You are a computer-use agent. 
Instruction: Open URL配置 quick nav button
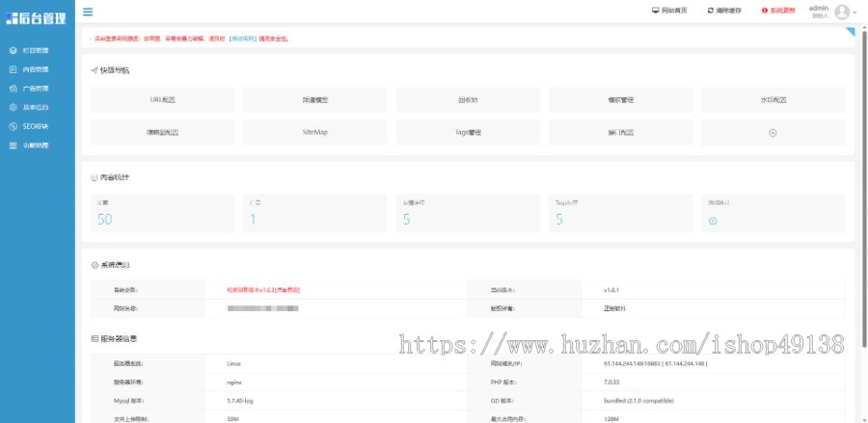pyautogui.click(x=162, y=100)
